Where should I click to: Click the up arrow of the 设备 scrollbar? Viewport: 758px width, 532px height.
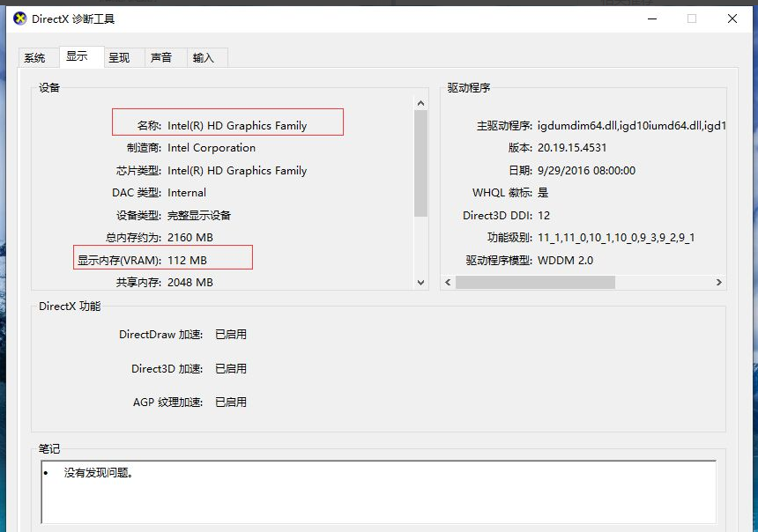(x=421, y=101)
